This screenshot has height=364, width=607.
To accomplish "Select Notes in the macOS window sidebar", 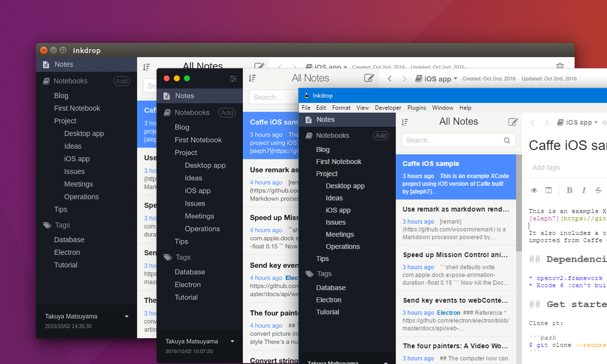I will click(x=200, y=96).
